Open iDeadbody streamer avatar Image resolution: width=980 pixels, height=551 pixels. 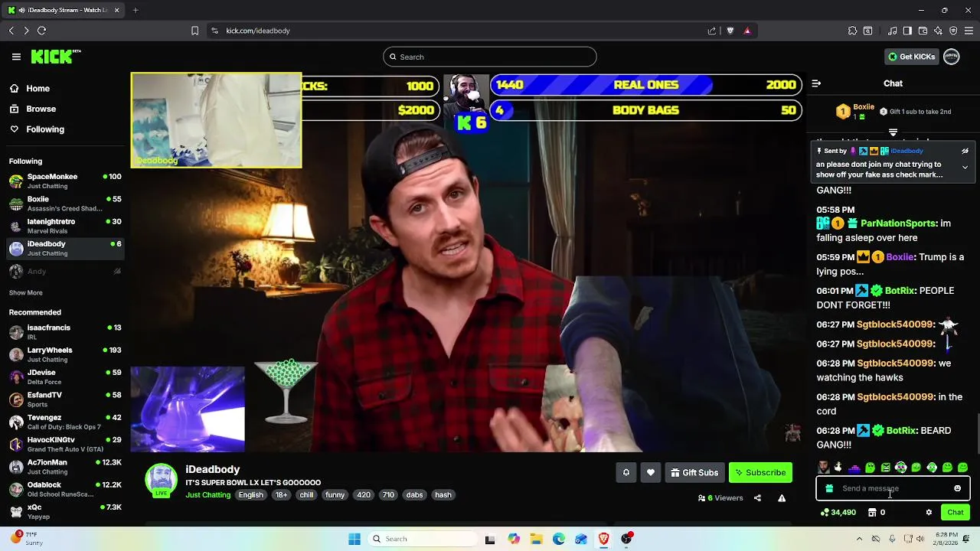162,479
